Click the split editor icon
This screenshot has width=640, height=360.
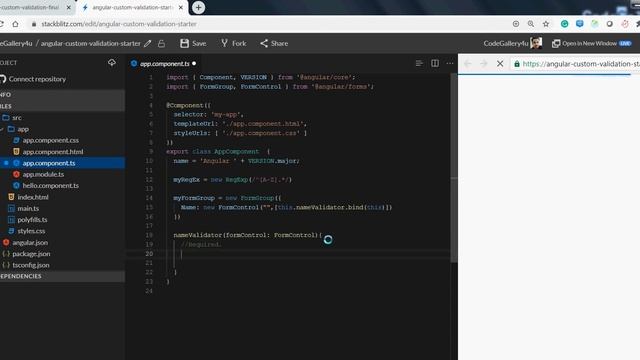click(435, 63)
